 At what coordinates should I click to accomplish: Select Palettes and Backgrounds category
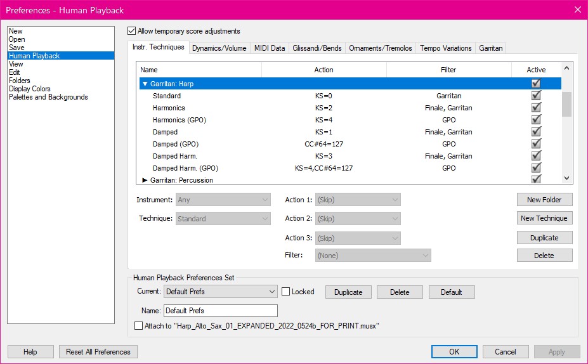(48, 97)
